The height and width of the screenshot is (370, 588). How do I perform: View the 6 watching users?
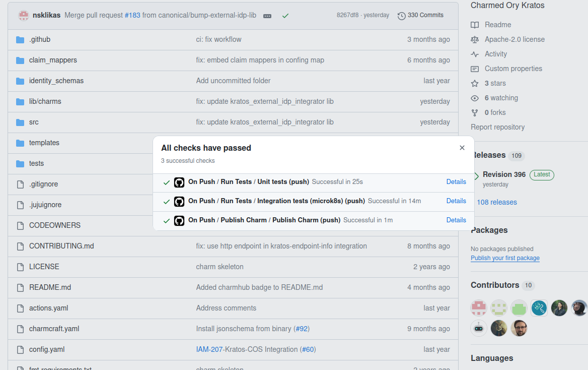501,98
